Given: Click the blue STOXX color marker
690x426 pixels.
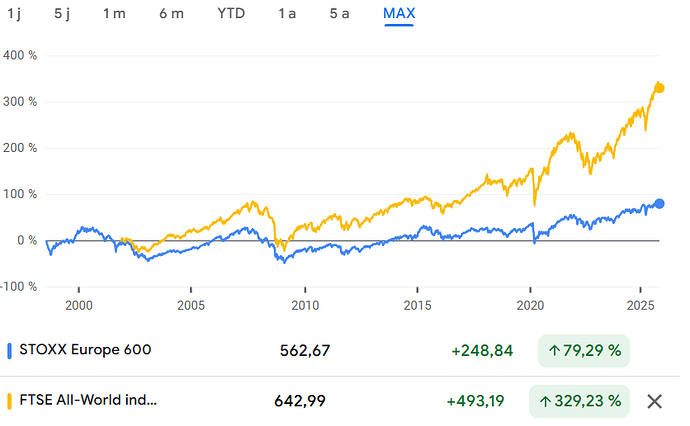Looking at the screenshot, I should 9,350.
